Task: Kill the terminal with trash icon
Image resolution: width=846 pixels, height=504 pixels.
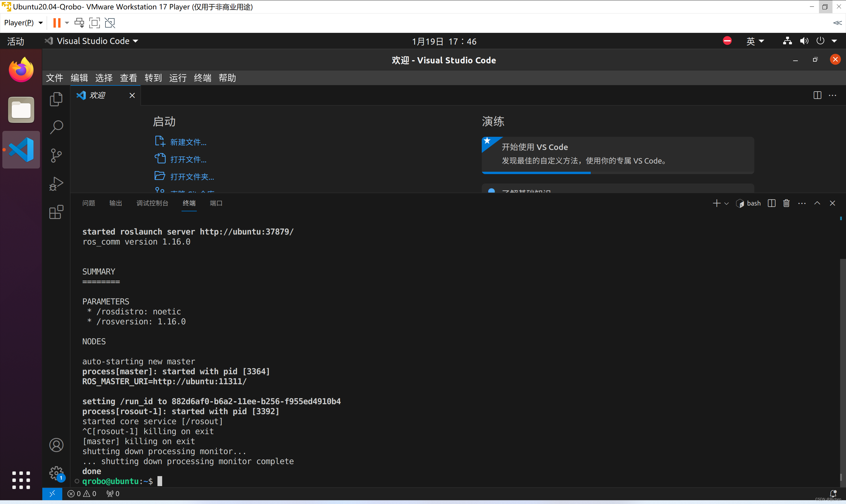Action: coord(786,203)
